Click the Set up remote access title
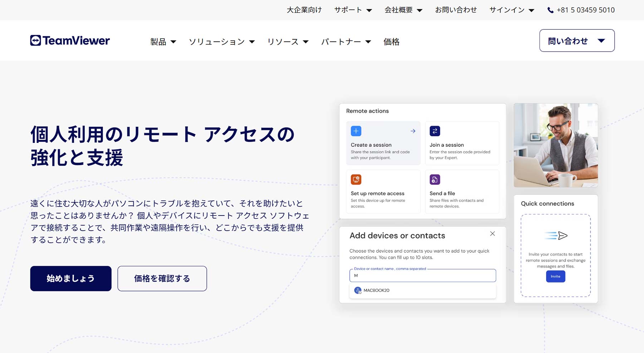The image size is (644, 353). point(377,193)
